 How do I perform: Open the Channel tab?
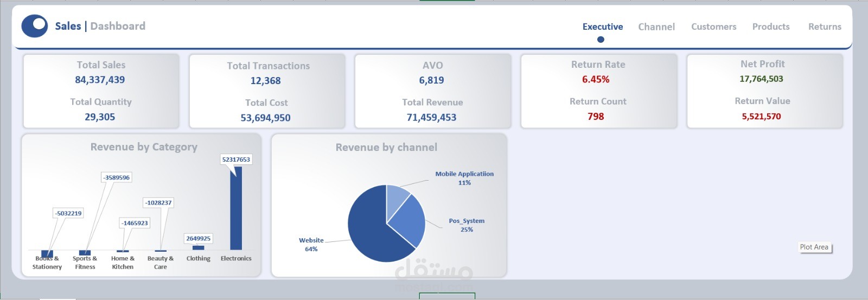(x=656, y=27)
